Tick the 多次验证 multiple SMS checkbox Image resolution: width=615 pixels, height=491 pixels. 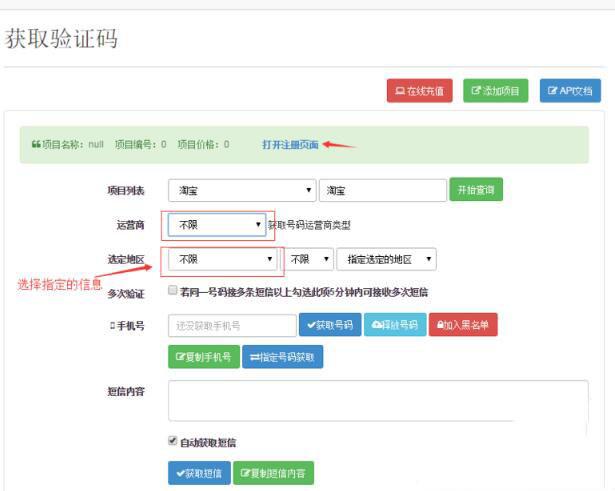pyautogui.click(x=173, y=290)
